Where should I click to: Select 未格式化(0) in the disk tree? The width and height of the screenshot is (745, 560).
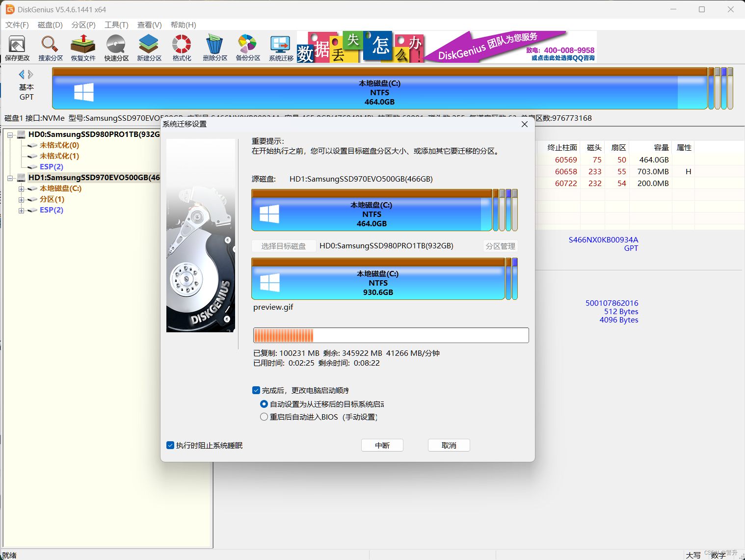pos(59,145)
